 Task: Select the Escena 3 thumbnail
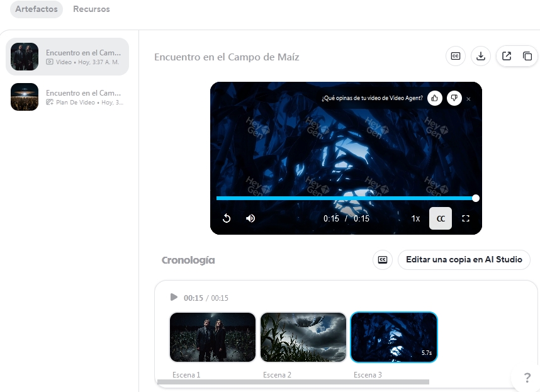point(394,337)
